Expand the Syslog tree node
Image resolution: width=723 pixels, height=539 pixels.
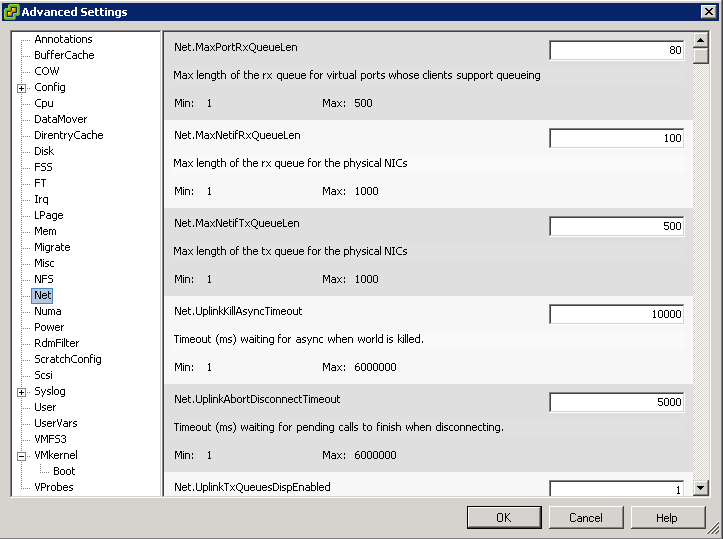pos(21,392)
